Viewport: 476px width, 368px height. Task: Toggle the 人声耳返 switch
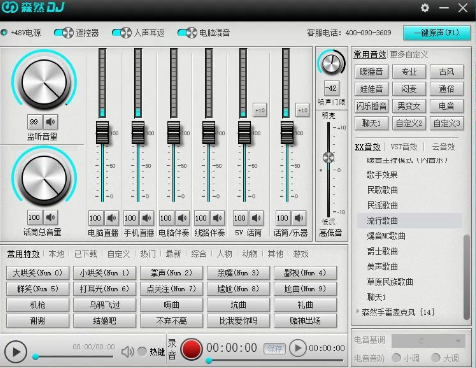122,33
